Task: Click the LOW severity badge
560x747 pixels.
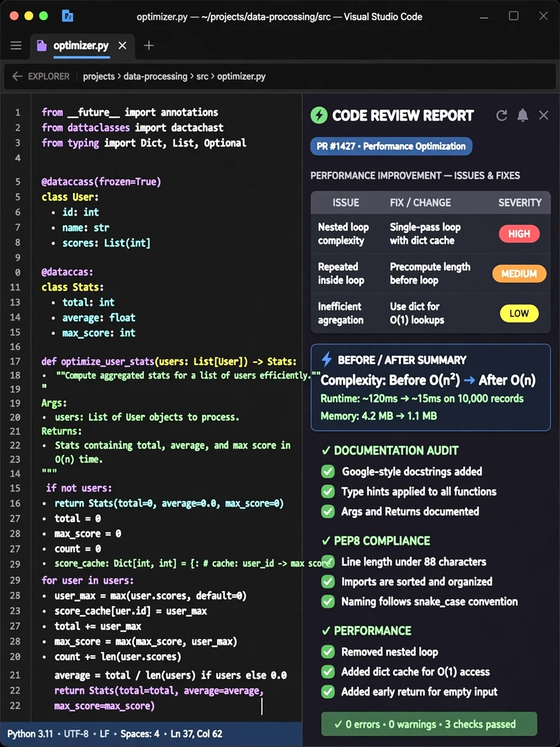Action: point(519,313)
